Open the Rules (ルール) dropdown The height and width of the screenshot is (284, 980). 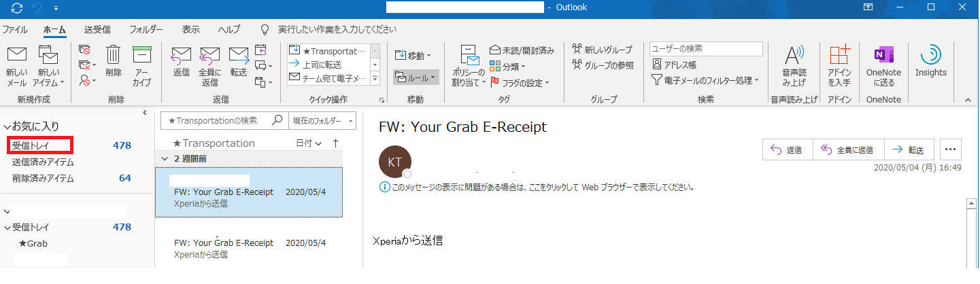tap(416, 77)
